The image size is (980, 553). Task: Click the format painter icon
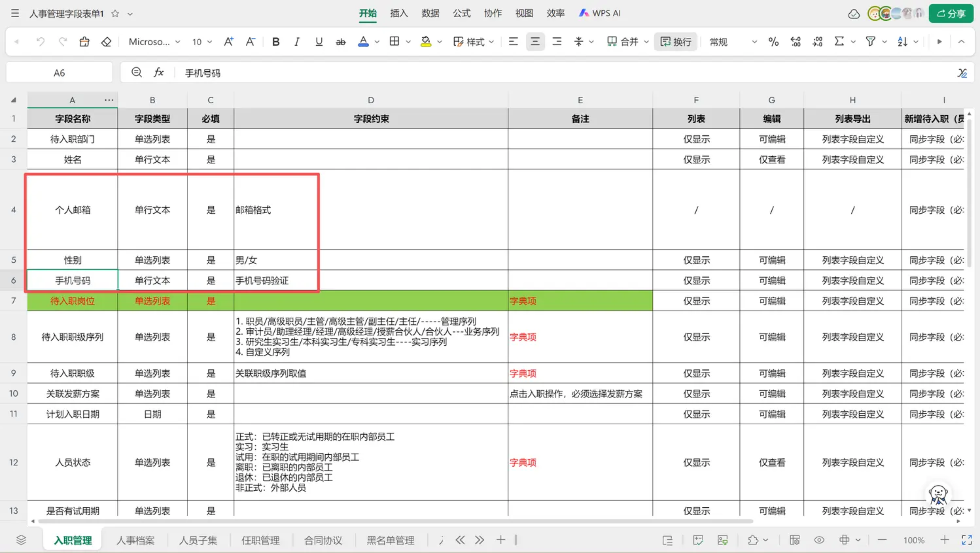(x=84, y=41)
